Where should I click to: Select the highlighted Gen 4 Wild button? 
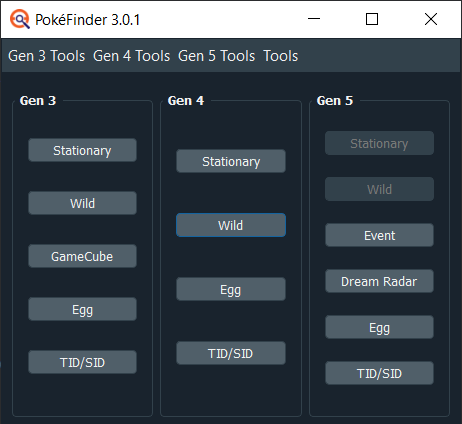click(231, 225)
